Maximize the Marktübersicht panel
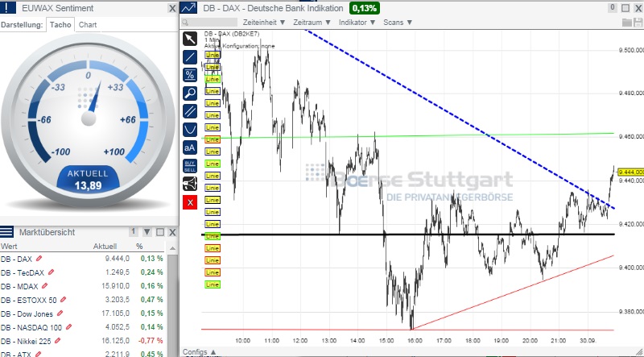 (x=159, y=232)
